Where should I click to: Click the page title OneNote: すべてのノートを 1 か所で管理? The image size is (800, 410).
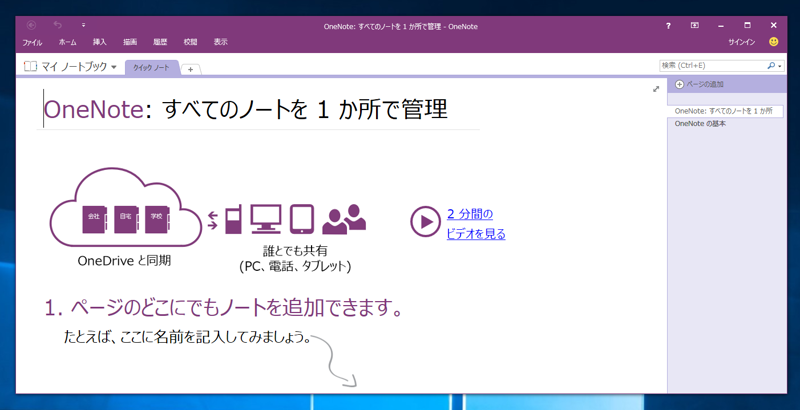coord(245,109)
